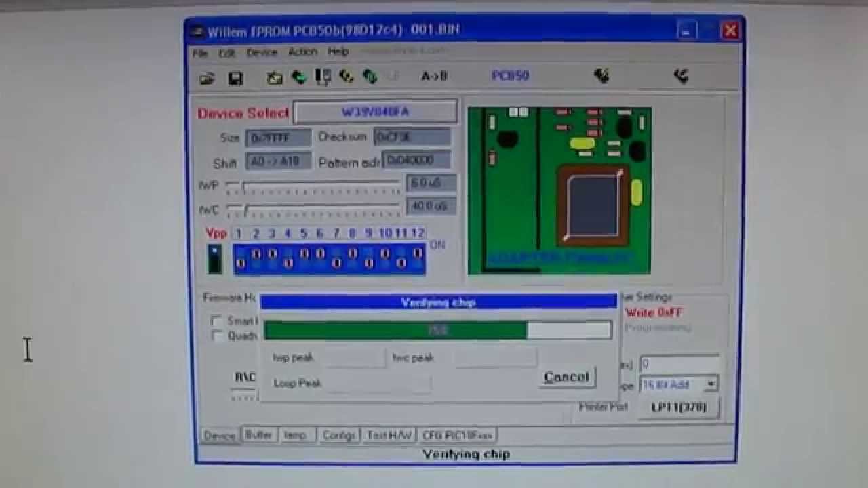This screenshot has height=488, width=868.
Task: Click the floppy disk save icon
Action: point(235,78)
